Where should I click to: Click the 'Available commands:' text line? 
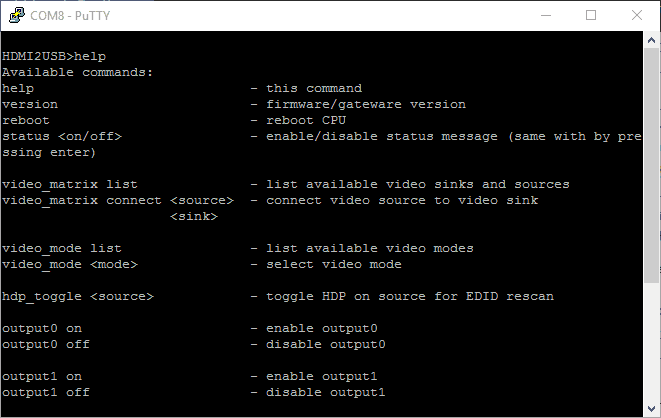pyautogui.click(x=66, y=72)
